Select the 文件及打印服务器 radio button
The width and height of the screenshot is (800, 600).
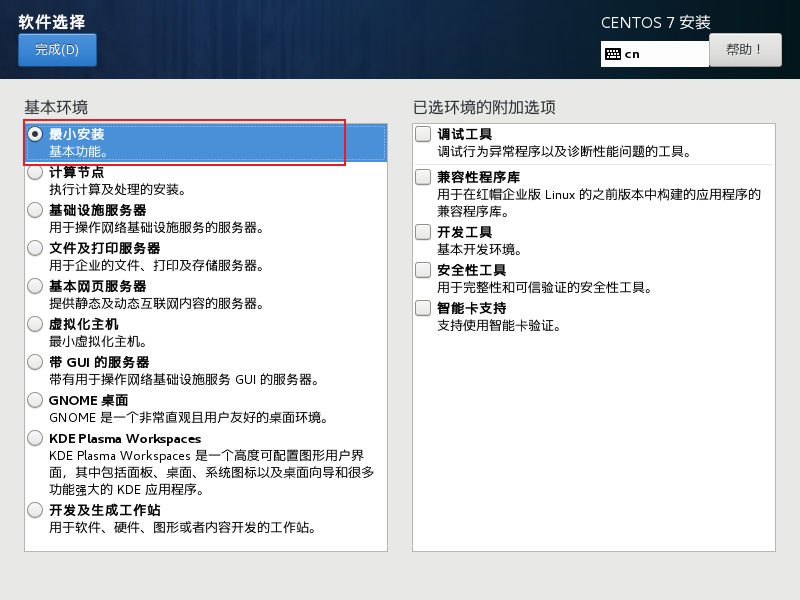pyautogui.click(x=35, y=248)
